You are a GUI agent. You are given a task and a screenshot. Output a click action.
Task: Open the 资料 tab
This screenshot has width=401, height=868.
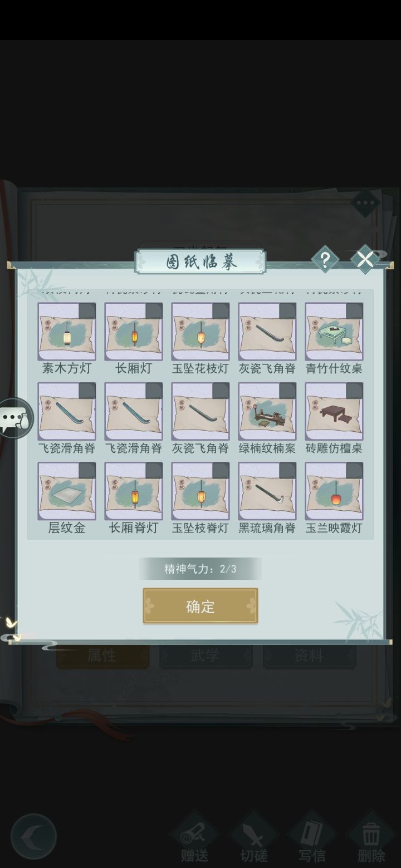pos(309,656)
